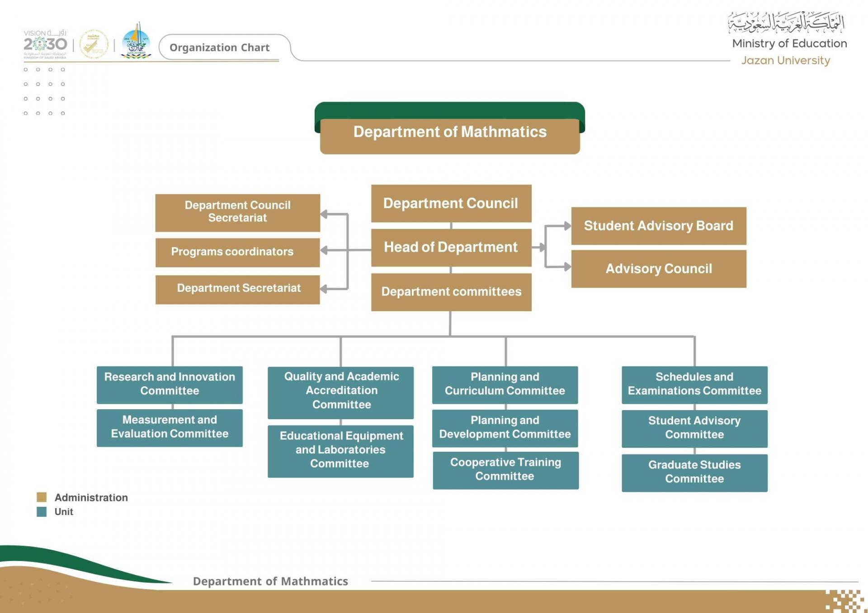868x613 pixels.
Task: Select the Research and Innovation Committee box
Action: pos(170,384)
